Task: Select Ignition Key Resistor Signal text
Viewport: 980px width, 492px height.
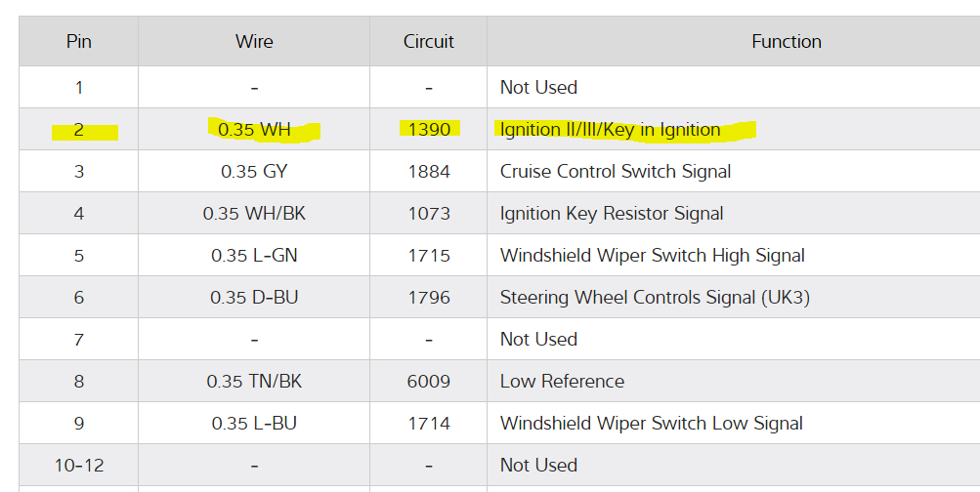Action: 612,214
